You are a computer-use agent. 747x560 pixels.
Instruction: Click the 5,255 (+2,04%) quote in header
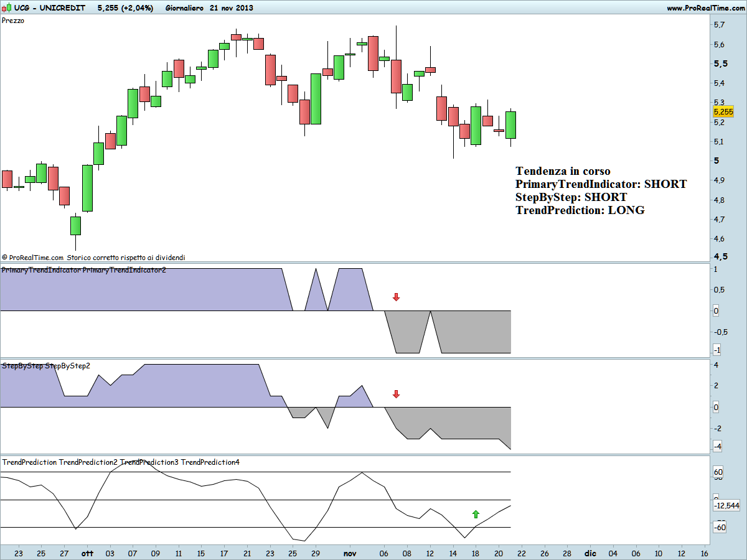[x=125, y=8]
